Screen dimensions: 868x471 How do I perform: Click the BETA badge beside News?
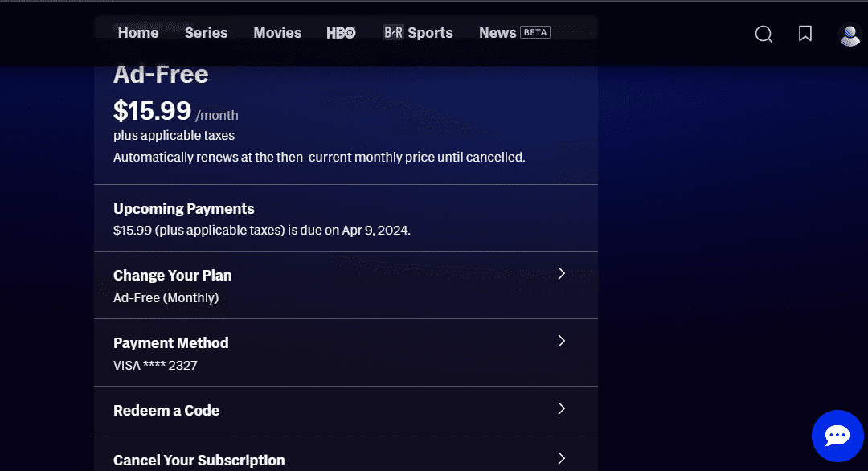click(x=534, y=32)
